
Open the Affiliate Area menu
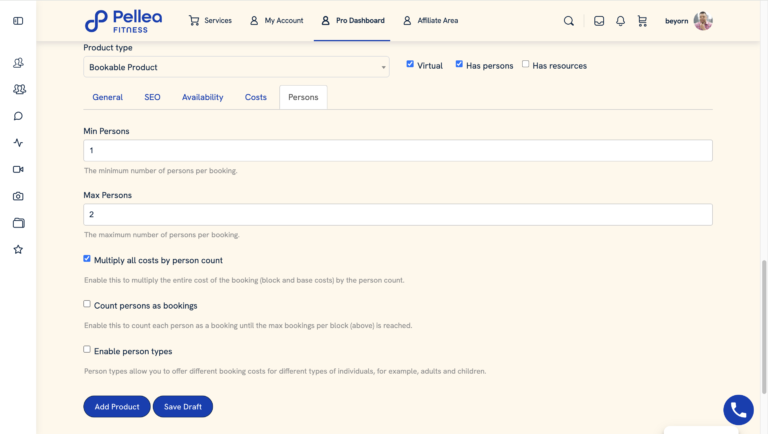431,21
